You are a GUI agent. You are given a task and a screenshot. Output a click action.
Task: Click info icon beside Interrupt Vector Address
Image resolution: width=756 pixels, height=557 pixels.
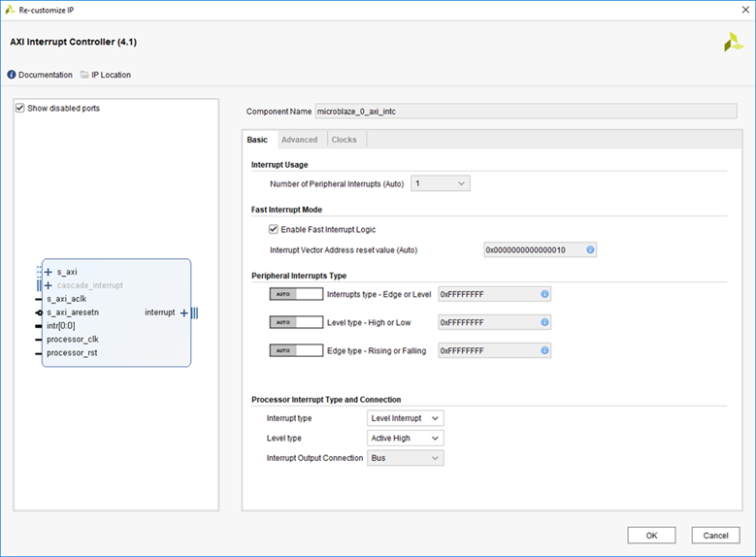(x=590, y=250)
